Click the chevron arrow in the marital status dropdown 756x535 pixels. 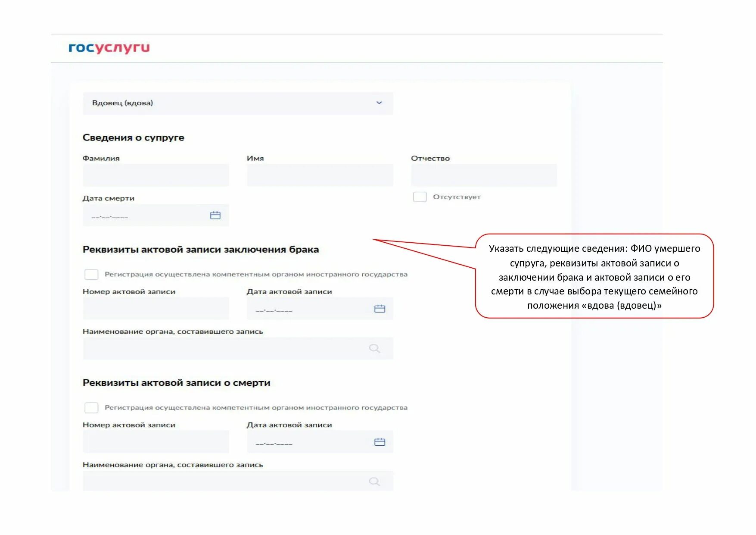(x=379, y=103)
